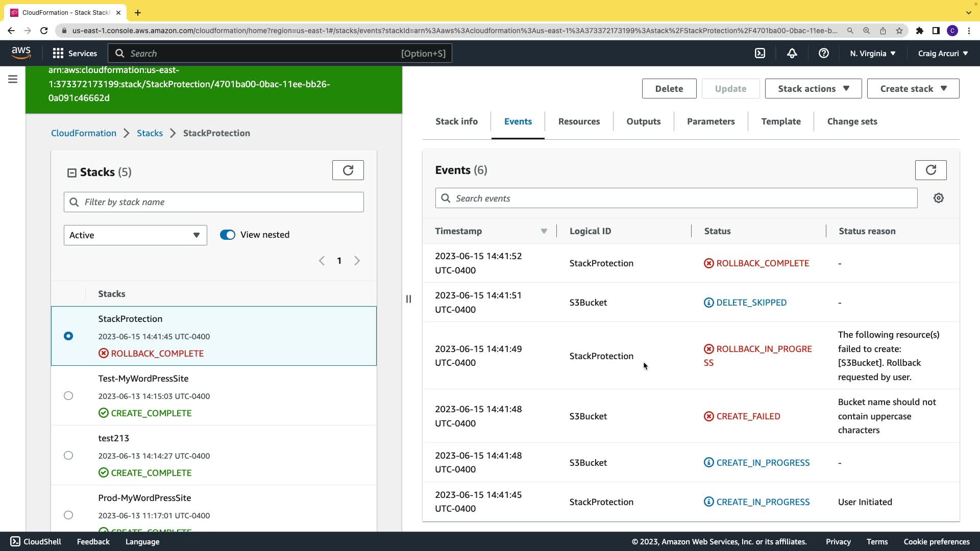
Task: Refresh the Events list
Action: 930,170
